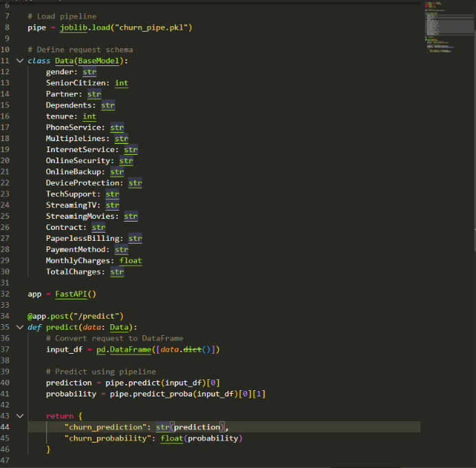Click line number 8 in the gutter
This screenshot has width=476, height=468.
(x=7, y=28)
